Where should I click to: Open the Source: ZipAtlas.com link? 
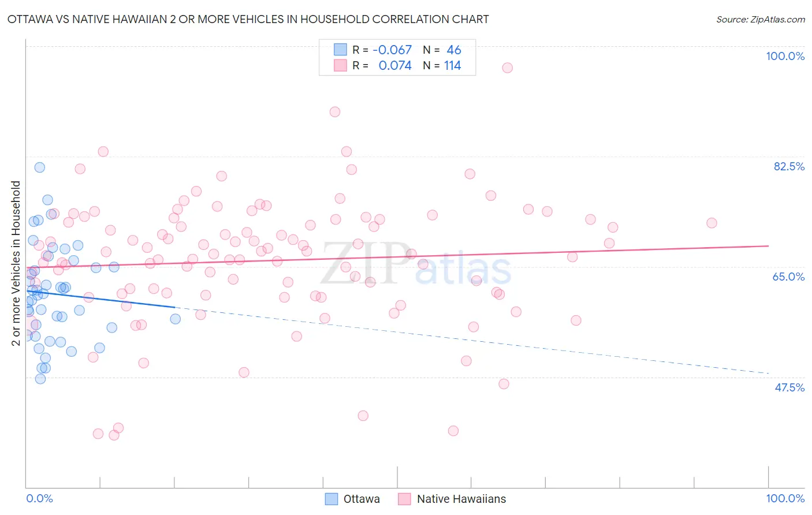point(761,19)
